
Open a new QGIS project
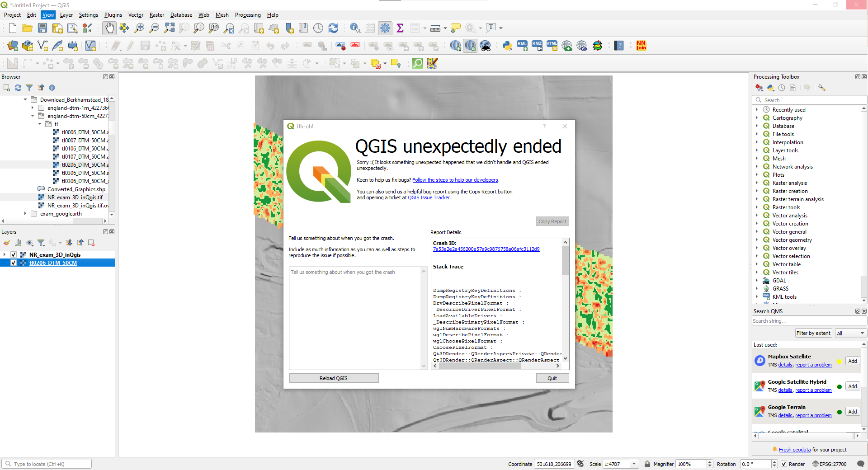tap(12, 28)
